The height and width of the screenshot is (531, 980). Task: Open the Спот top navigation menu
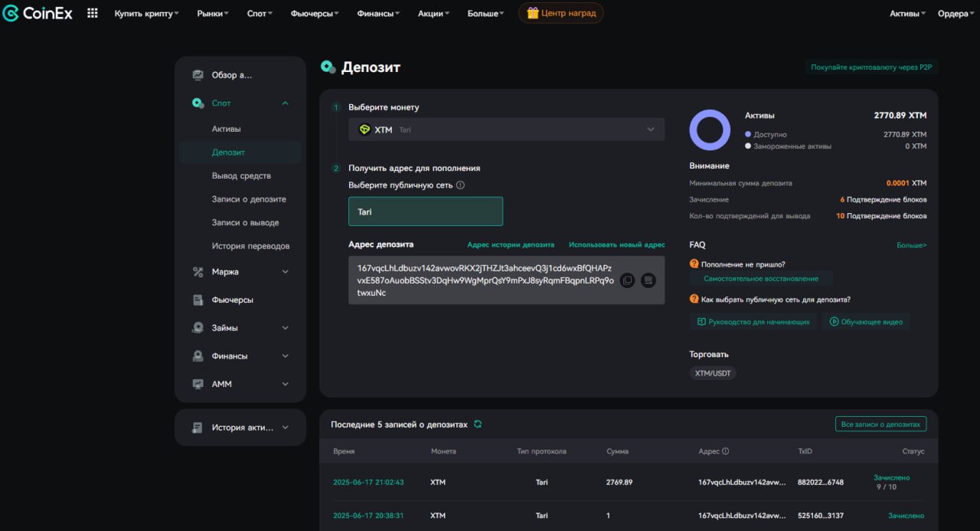pos(260,13)
